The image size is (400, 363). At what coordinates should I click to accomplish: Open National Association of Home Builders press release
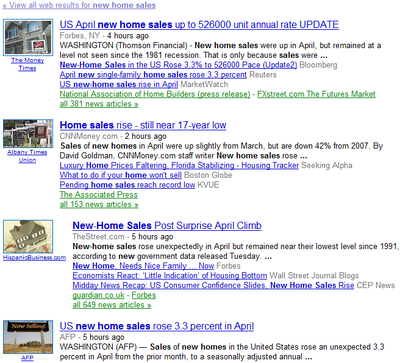pyautogui.click(x=155, y=94)
